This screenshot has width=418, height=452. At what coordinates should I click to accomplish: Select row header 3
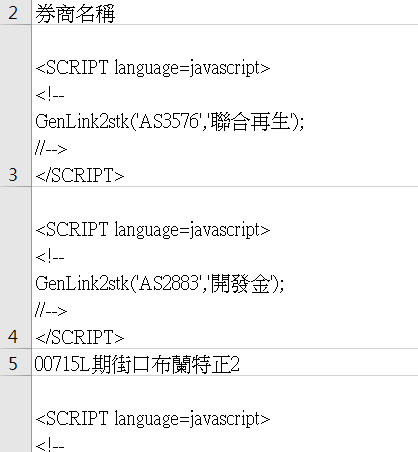point(15,106)
